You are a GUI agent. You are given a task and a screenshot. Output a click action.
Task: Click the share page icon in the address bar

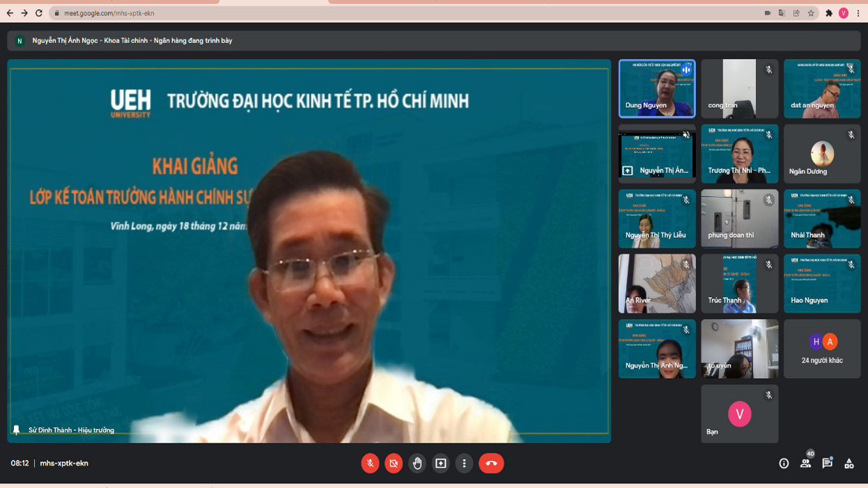tap(796, 13)
